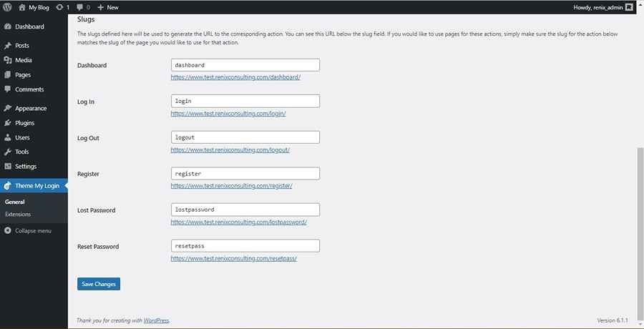The image size is (644, 329).
Task: Open the /resetpass/ URL link
Action: (234, 259)
